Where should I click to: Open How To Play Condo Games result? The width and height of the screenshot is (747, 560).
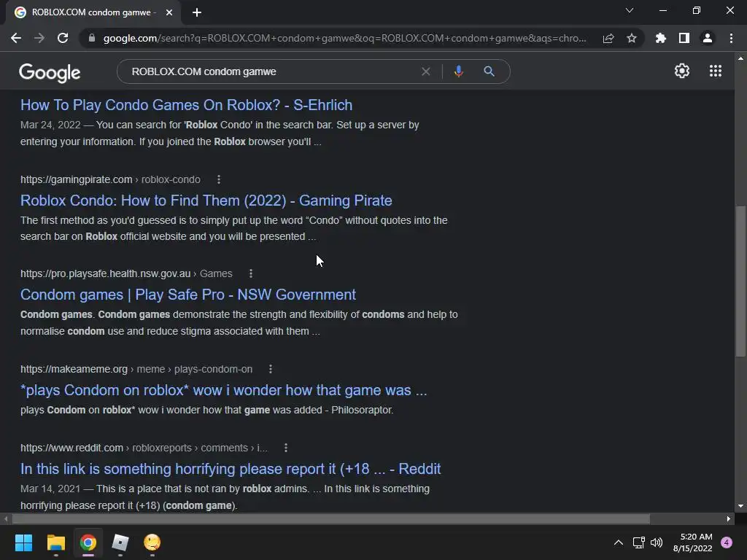(186, 105)
